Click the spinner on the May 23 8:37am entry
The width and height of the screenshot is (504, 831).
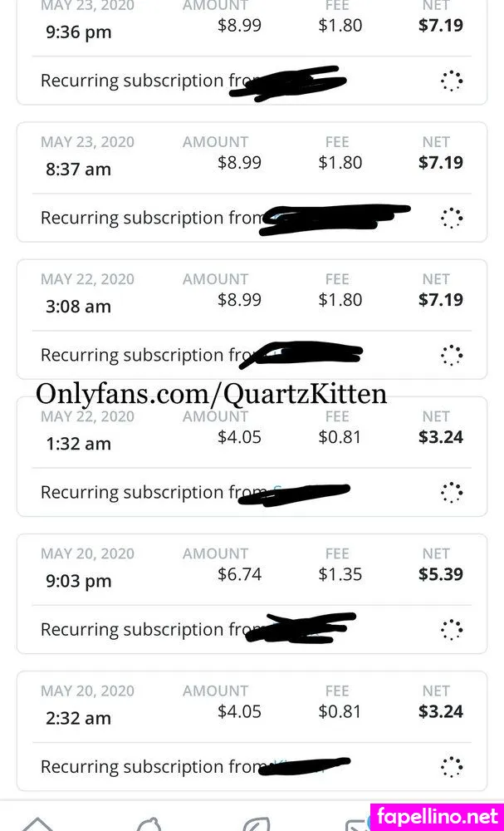452,218
